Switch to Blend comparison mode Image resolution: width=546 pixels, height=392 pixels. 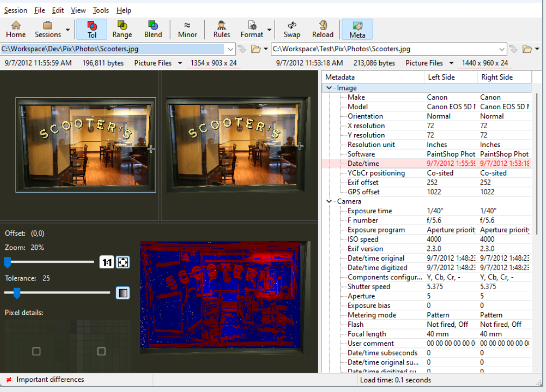click(x=153, y=30)
